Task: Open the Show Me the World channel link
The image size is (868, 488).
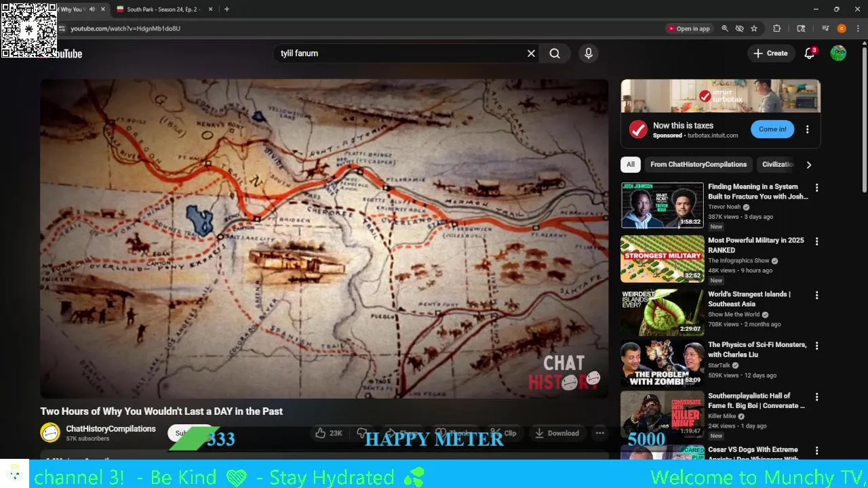Action: pyautogui.click(x=734, y=314)
